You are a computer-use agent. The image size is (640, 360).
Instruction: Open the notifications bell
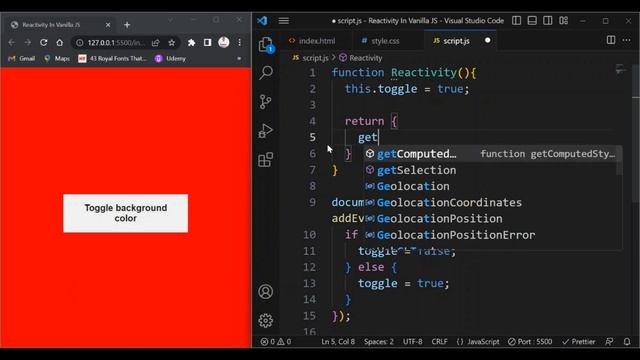(627, 342)
